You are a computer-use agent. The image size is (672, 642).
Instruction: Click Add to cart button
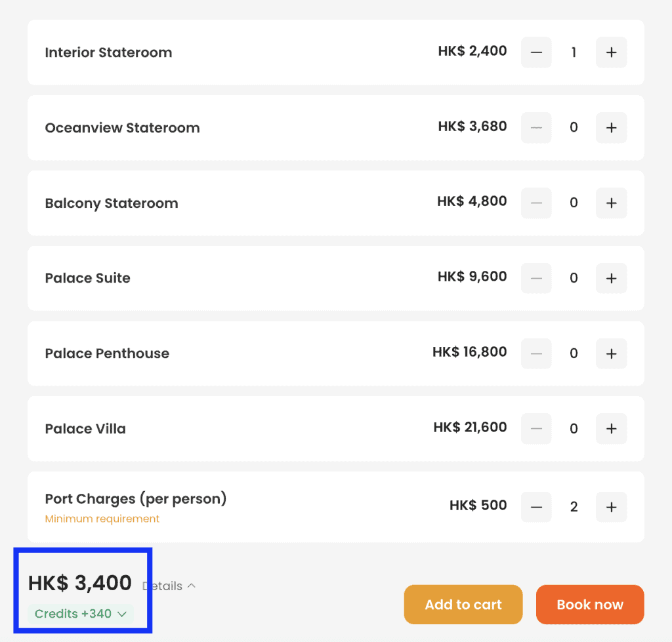click(463, 605)
